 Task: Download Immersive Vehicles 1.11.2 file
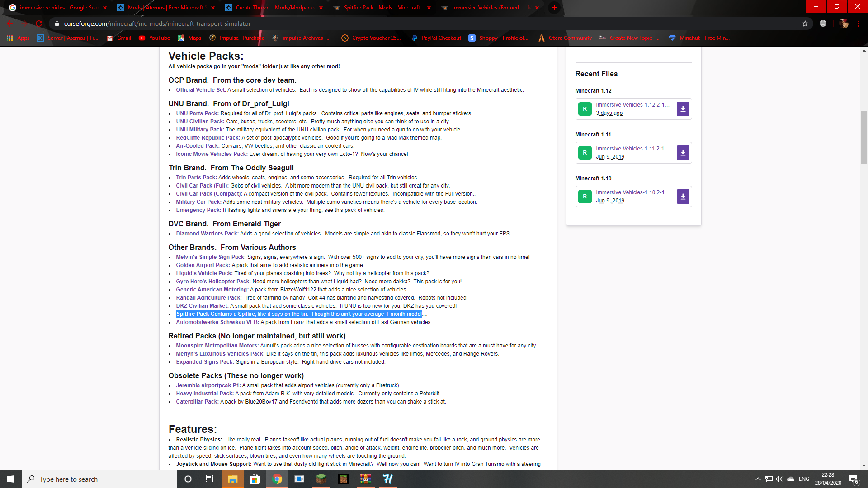point(683,153)
